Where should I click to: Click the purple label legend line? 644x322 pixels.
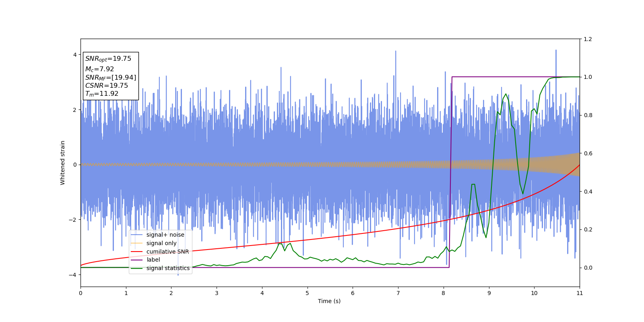click(137, 260)
